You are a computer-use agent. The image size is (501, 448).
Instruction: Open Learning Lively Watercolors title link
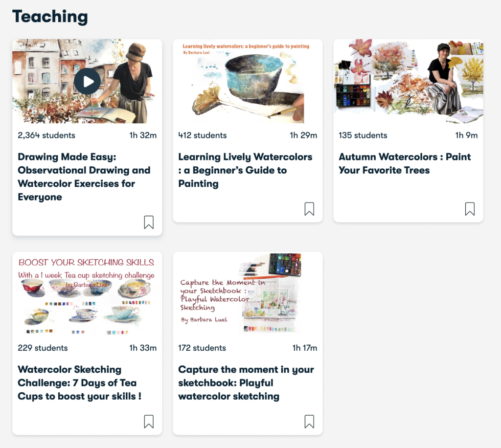(245, 170)
